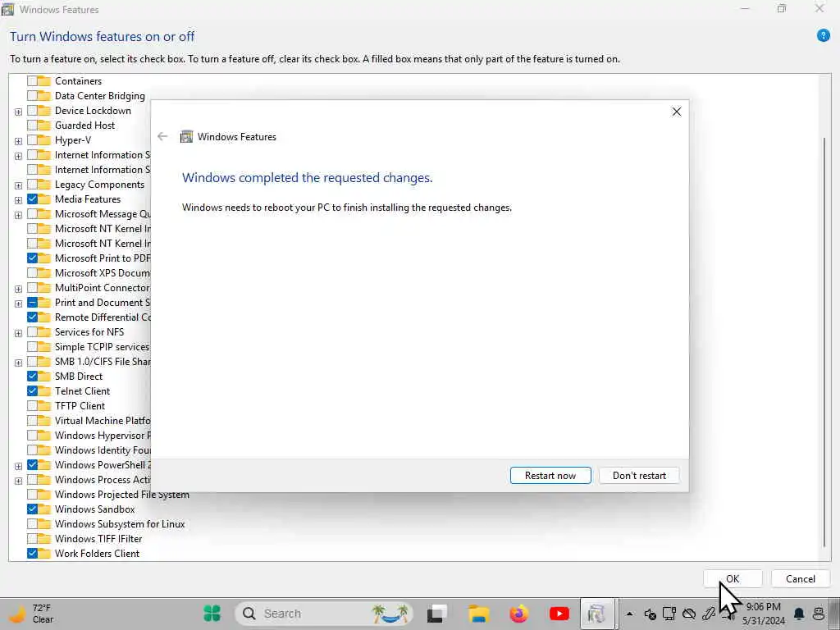Open Task View from the taskbar

click(436, 614)
